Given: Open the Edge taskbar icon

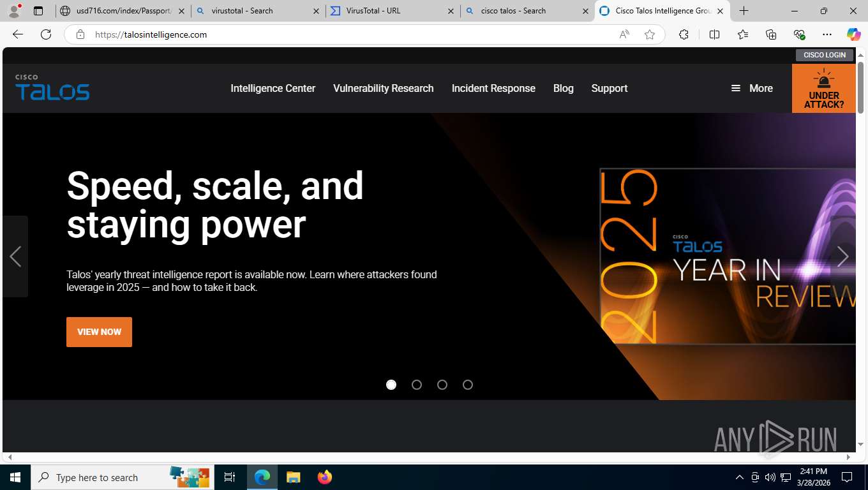Looking at the screenshot, I should tap(262, 477).
